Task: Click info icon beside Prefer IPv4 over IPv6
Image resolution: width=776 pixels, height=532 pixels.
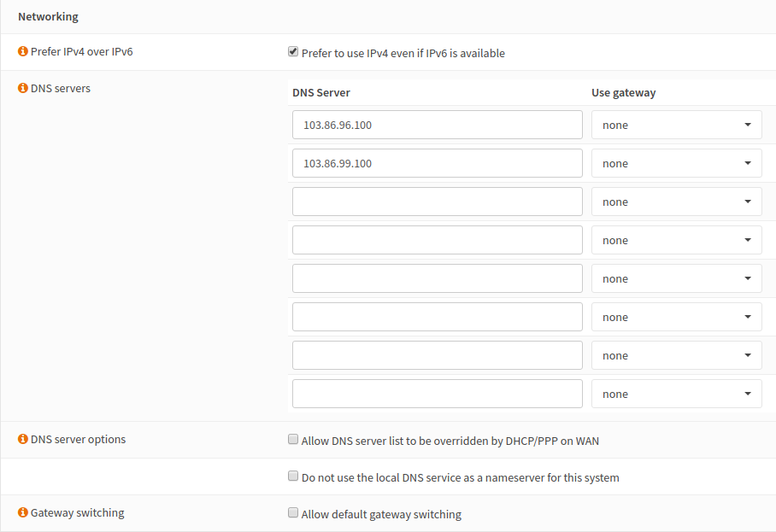Action: pyautogui.click(x=23, y=52)
